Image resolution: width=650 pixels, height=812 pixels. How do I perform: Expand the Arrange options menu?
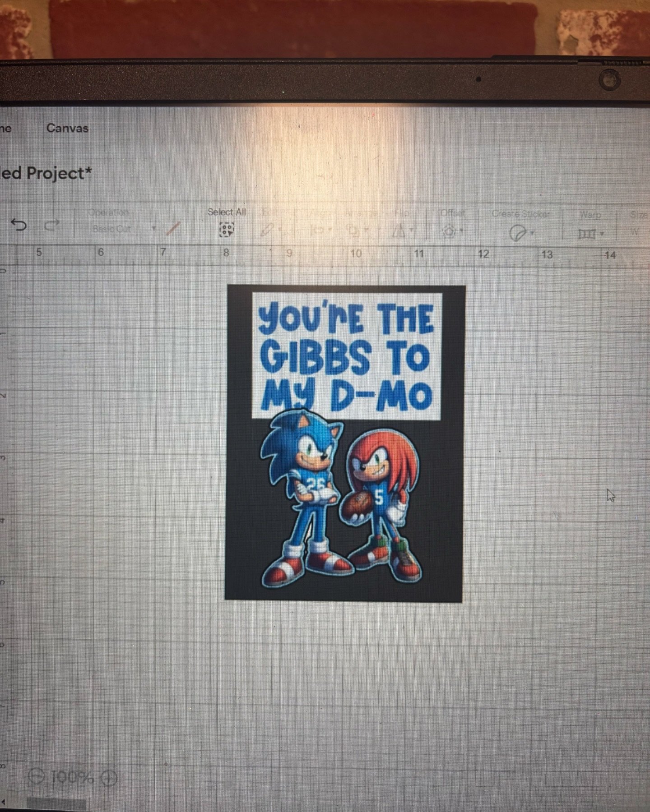tap(357, 231)
